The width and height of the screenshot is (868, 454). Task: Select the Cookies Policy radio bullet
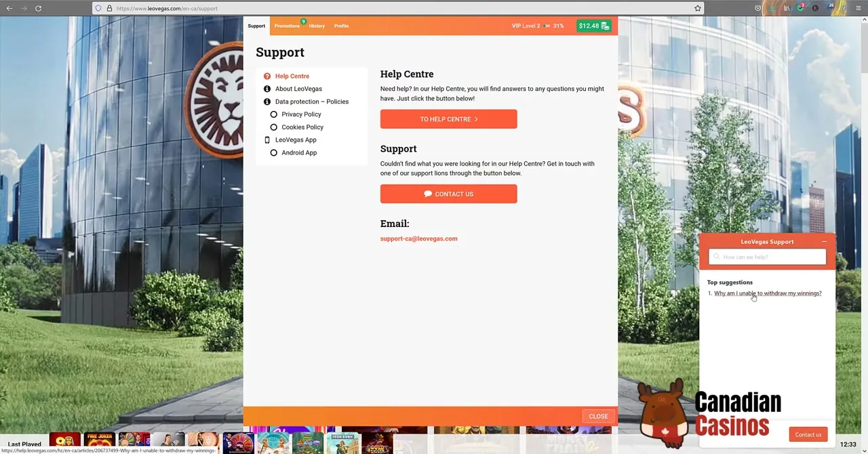[x=274, y=127]
